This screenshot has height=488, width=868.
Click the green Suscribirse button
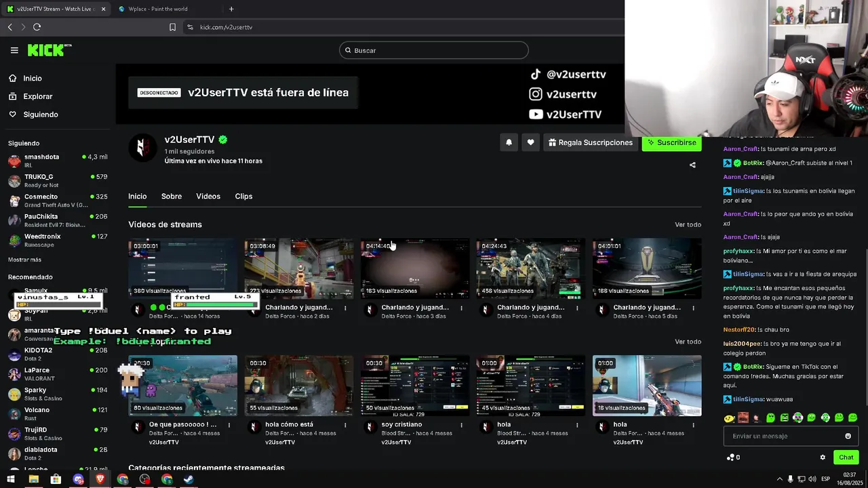point(671,142)
